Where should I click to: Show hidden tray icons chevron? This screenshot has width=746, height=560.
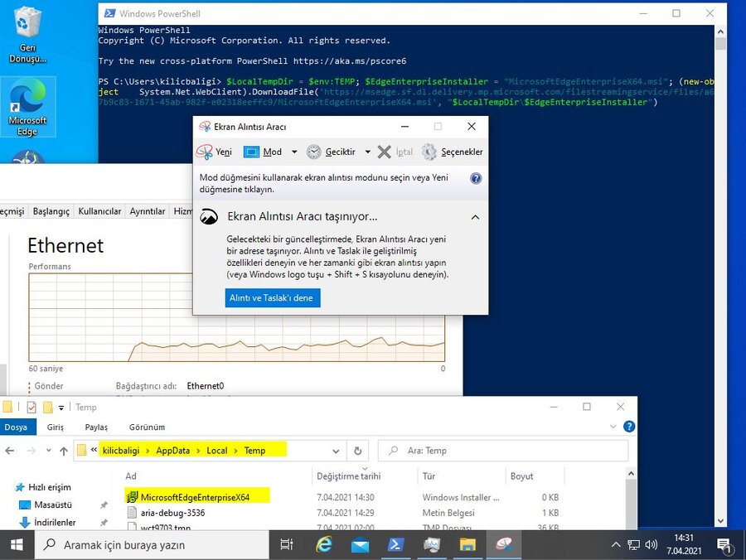(x=616, y=545)
